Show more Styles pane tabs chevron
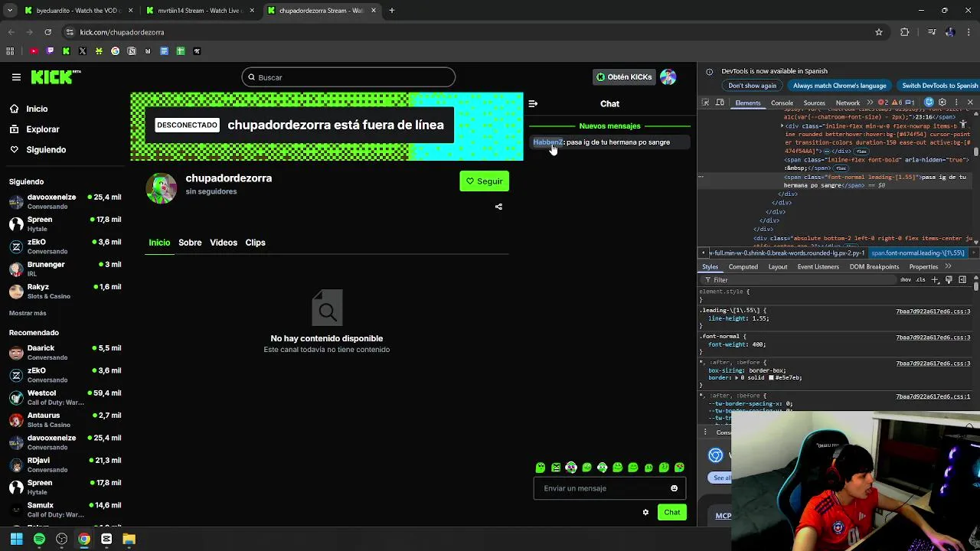The image size is (980, 551). (949, 266)
